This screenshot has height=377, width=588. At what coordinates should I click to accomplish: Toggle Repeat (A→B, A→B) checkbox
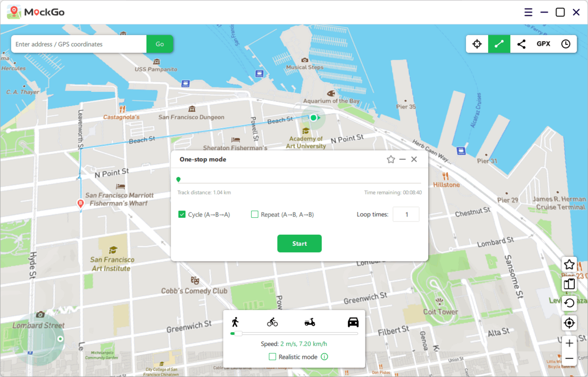255,214
